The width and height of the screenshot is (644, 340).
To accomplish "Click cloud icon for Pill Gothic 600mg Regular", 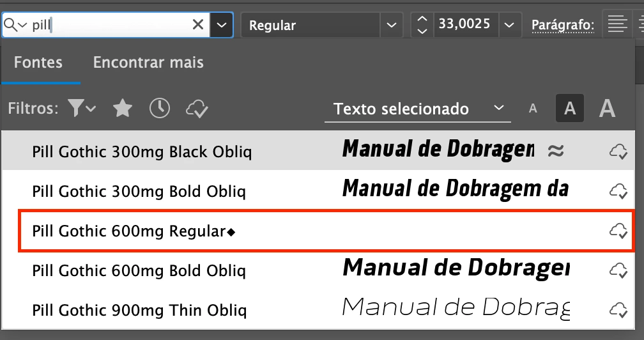I will (618, 230).
